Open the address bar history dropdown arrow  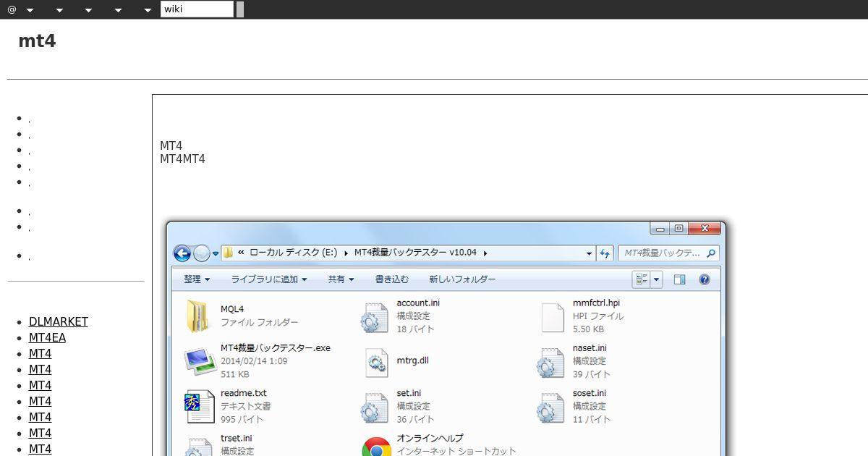point(589,253)
